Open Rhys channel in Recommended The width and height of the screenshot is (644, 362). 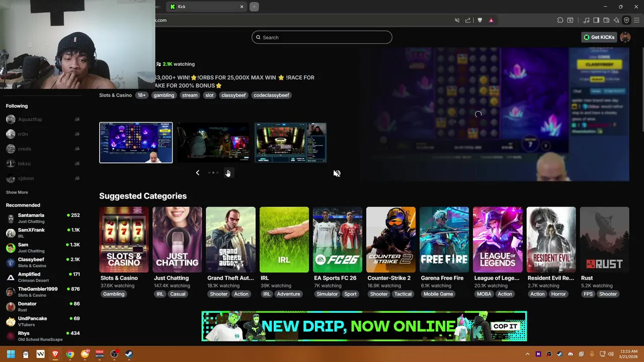click(x=43, y=336)
